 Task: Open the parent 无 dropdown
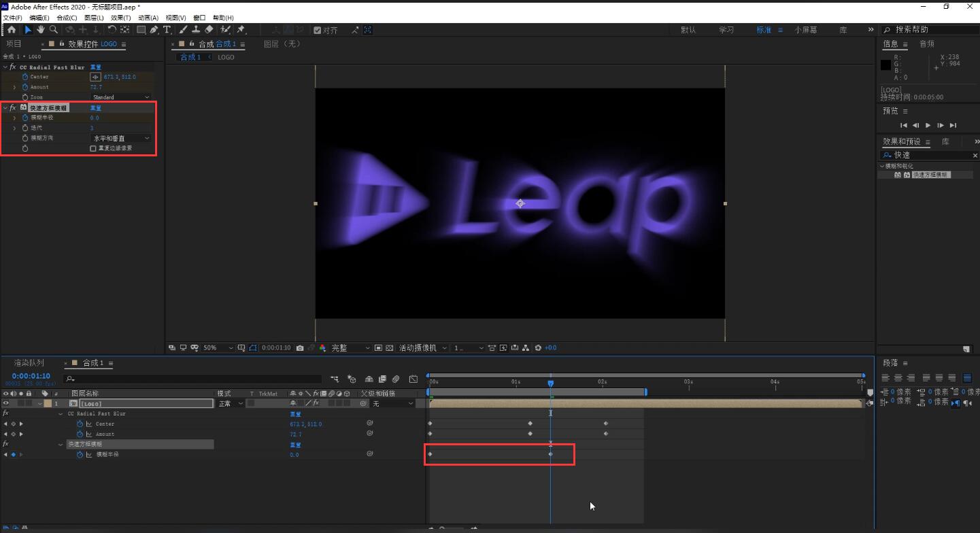(392, 403)
